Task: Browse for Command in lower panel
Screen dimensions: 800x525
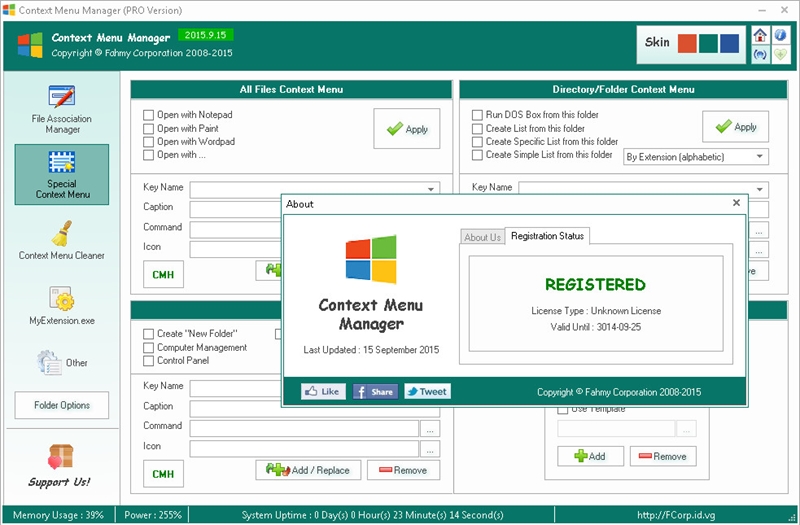Action: click(x=430, y=429)
